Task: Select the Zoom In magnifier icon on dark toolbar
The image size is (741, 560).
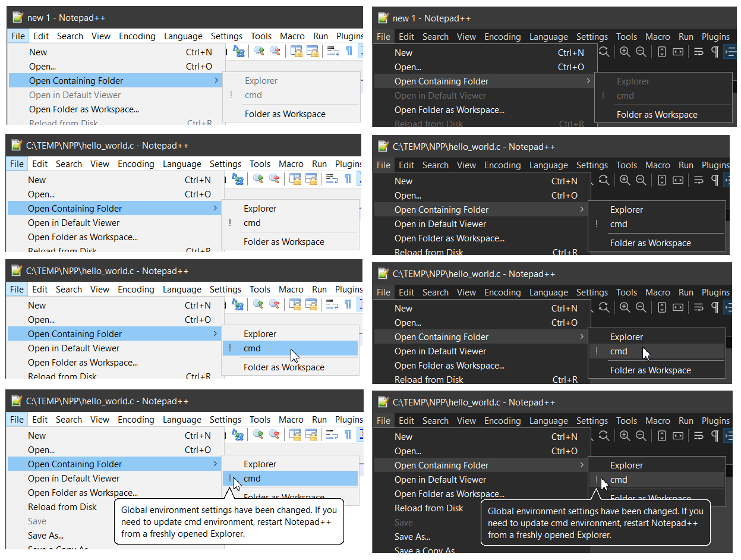Action: (625, 52)
